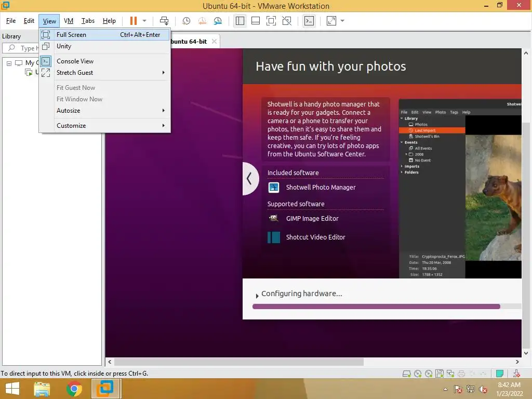This screenshot has width=532, height=399.
Task: Revert the VM to its previous snapshot
Action: (x=202, y=21)
